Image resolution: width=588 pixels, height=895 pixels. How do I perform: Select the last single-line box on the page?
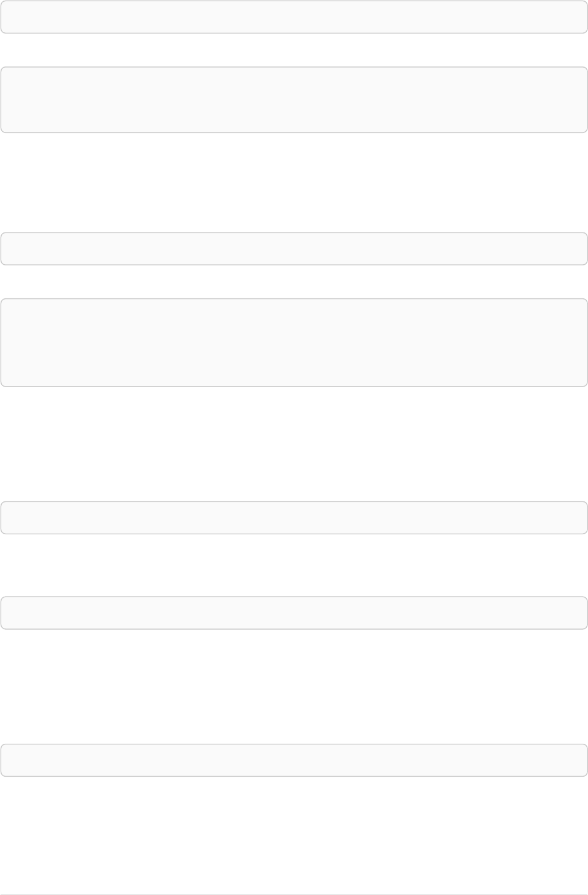(294, 760)
